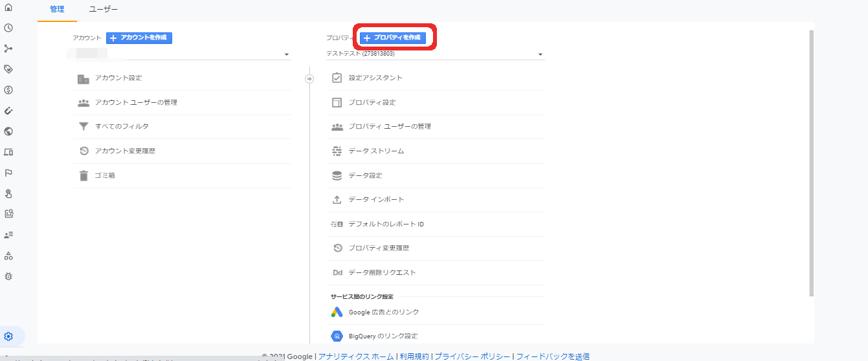
Task: Open touch hand icon in sidebar
Action: 8,193
